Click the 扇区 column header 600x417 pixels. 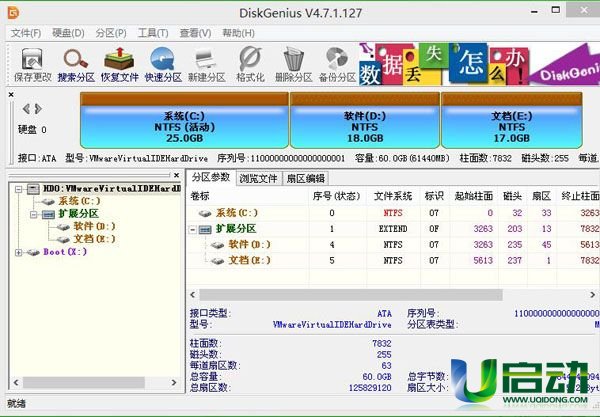541,196
